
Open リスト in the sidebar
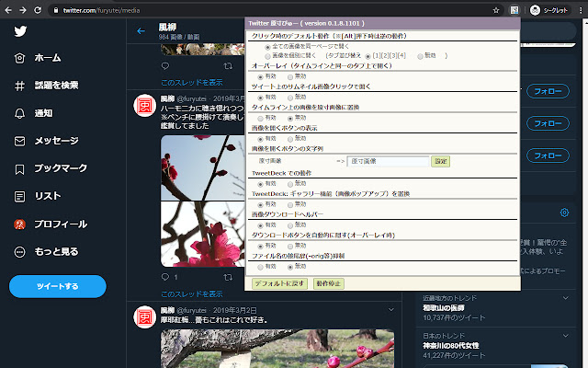pyautogui.click(x=38, y=196)
